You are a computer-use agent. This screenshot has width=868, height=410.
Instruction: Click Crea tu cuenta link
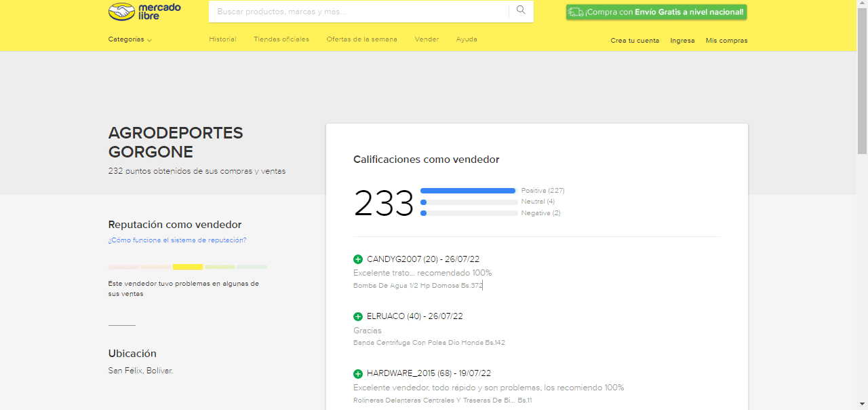pos(635,41)
